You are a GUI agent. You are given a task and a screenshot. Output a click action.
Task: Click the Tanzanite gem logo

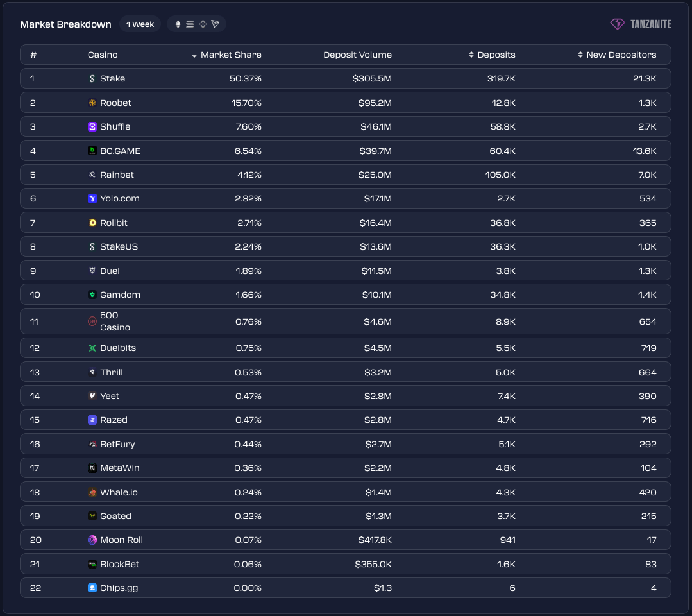point(617,24)
